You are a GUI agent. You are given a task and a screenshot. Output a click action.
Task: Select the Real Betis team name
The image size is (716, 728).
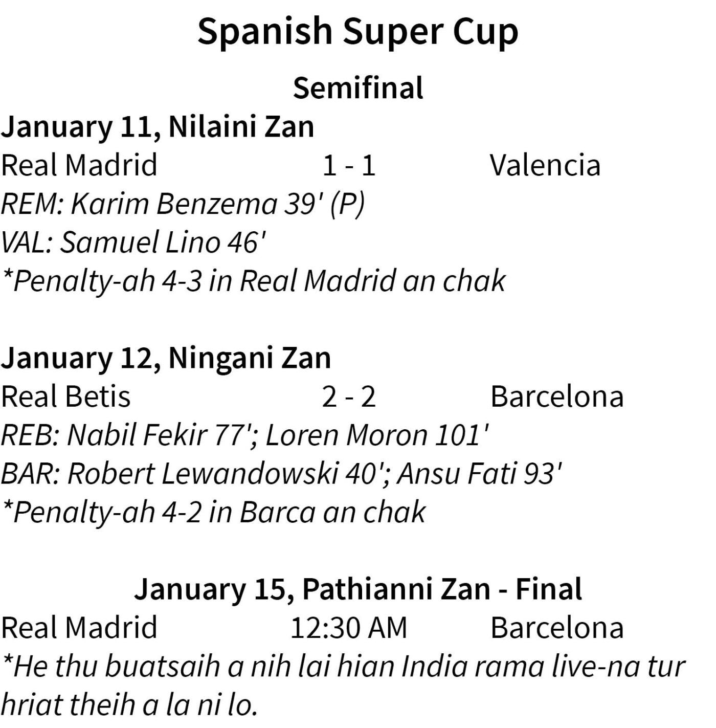coord(66,396)
